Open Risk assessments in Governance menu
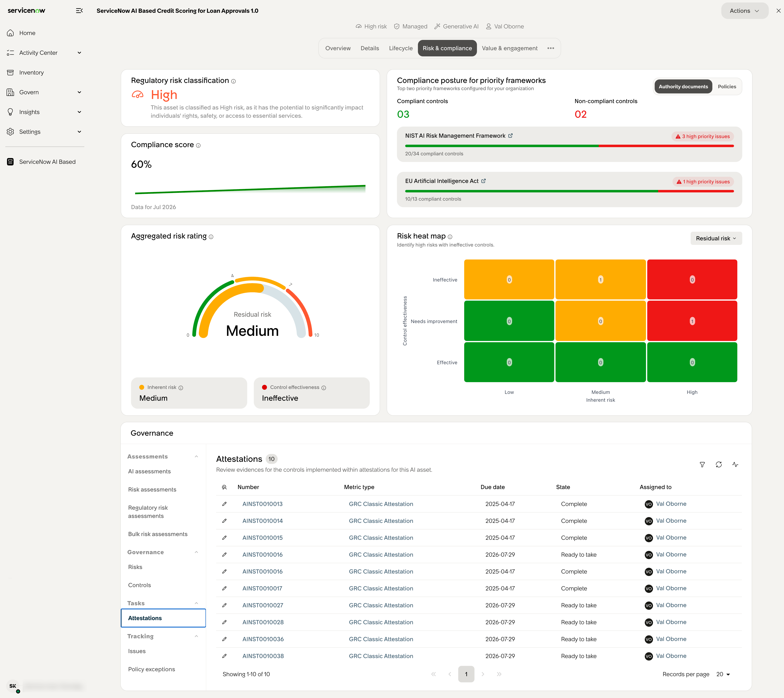Screen dimensions: 784x698 (152, 489)
